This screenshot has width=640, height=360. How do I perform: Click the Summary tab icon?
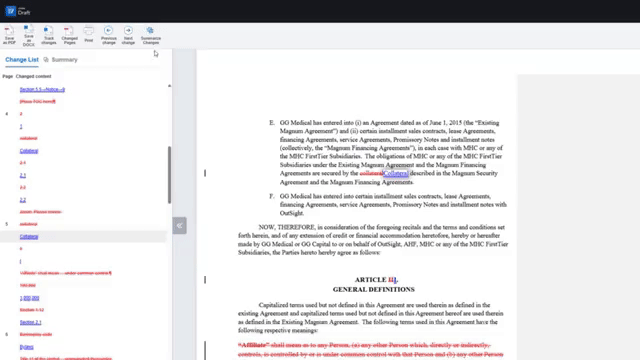point(46,60)
